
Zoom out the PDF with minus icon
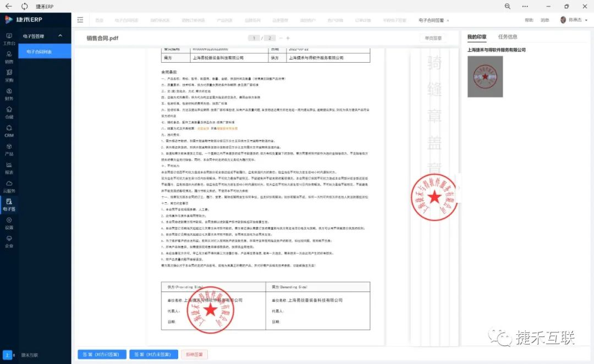280,38
